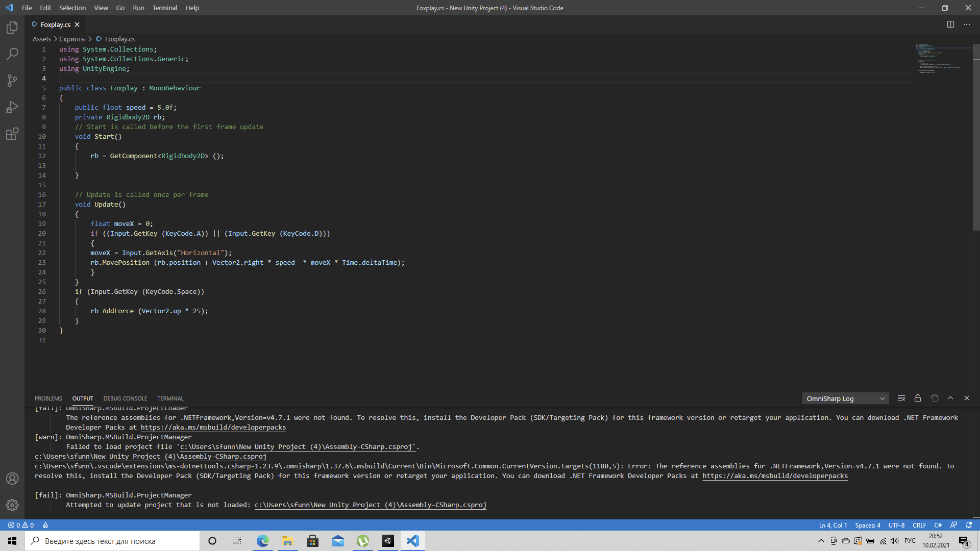Open the Search view in activity bar

click(12, 54)
